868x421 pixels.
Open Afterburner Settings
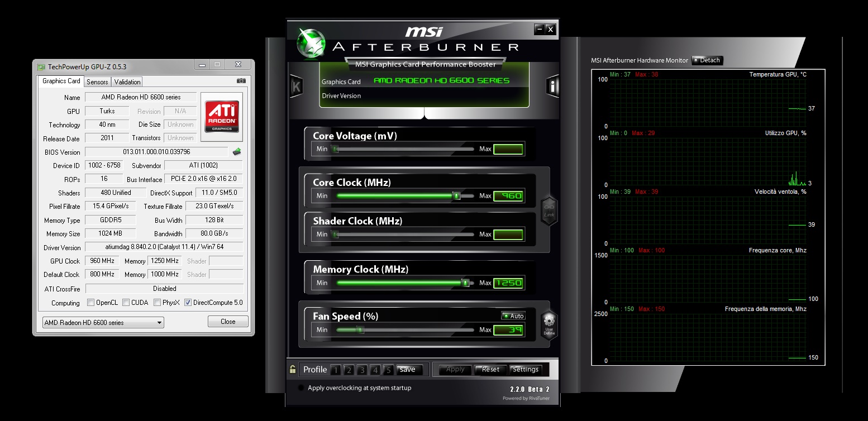tap(525, 369)
